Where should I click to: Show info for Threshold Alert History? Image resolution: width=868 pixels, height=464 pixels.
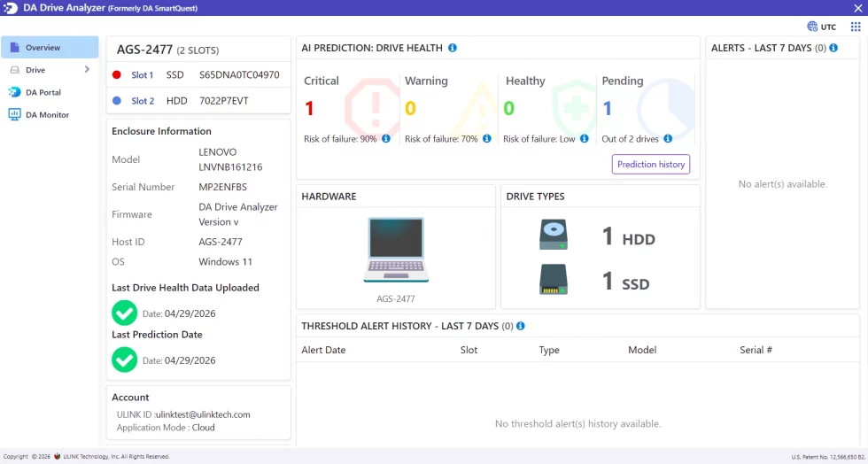click(x=521, y=326)
